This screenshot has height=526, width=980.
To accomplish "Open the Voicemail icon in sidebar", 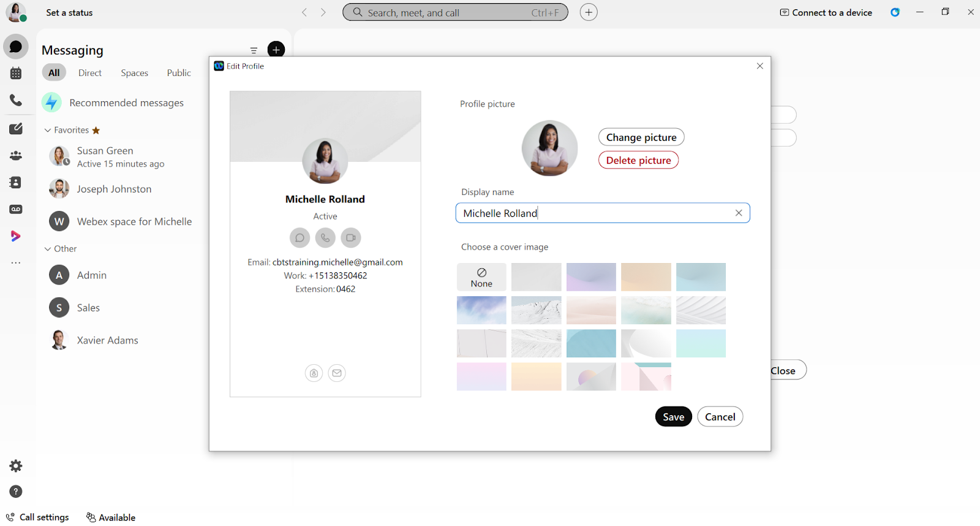I will (16, 210).
